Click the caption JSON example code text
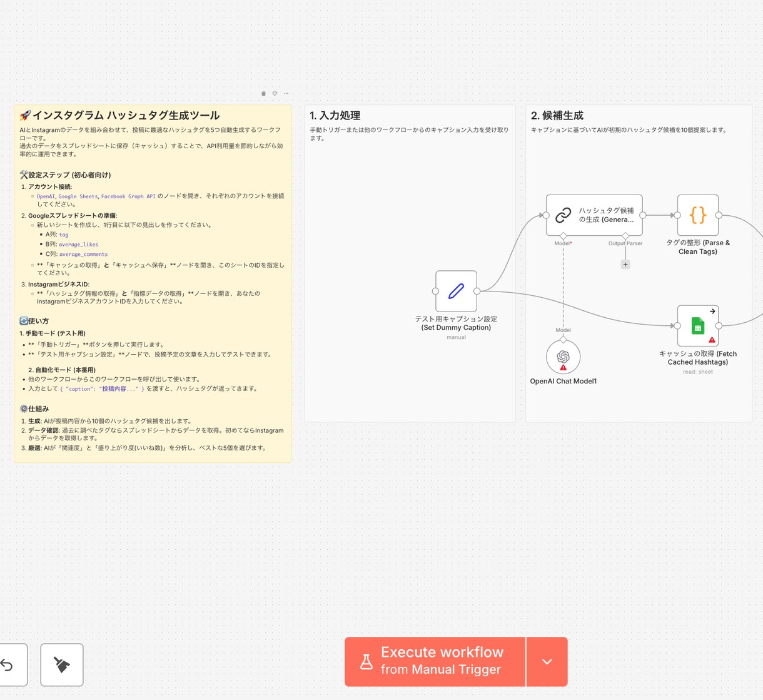 (102, 388)
